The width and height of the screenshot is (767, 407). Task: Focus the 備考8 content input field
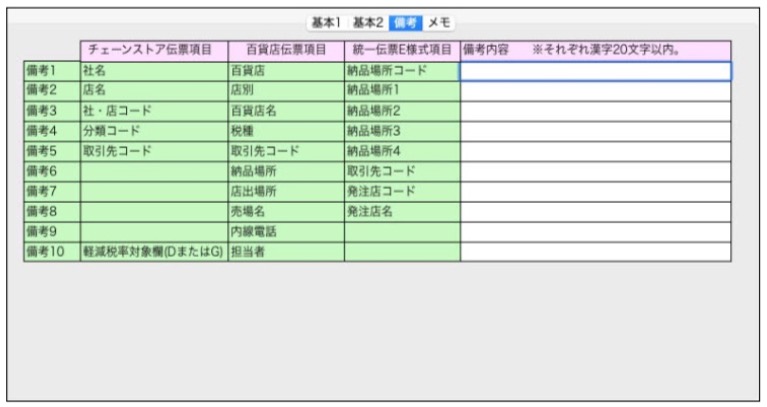(x=595, y=211)
